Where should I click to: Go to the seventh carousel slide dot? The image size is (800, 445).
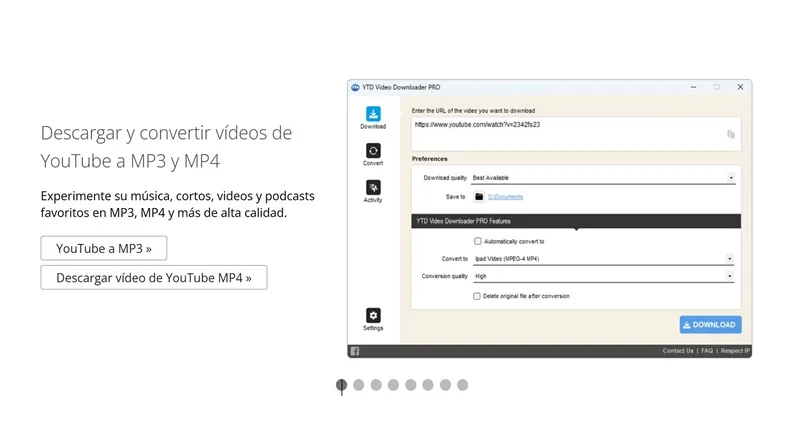pyautogui.click(x=445, y=385)
